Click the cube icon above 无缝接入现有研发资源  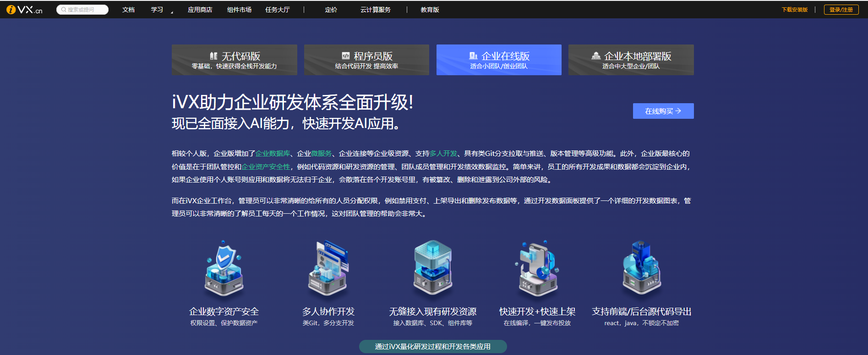click(433, 267)
